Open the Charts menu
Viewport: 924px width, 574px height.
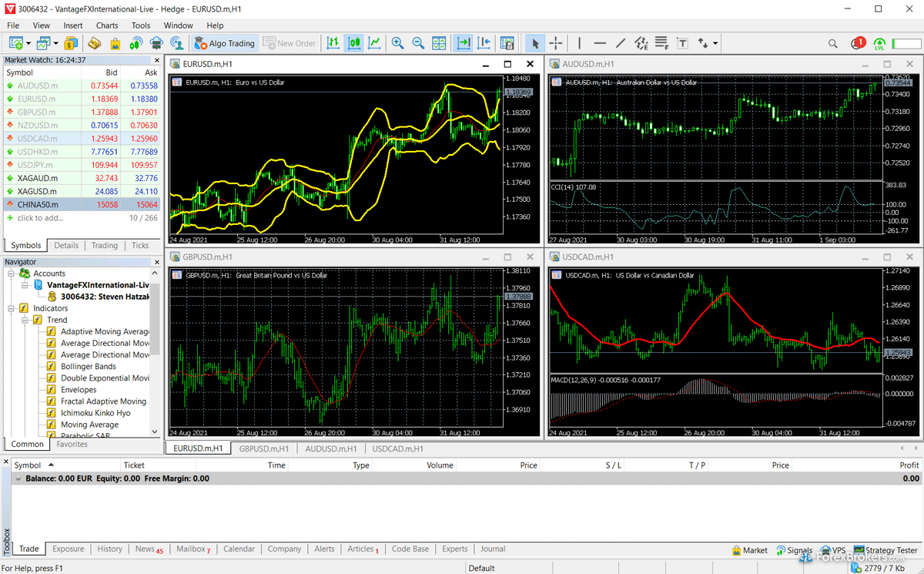[x=107, y=25]
